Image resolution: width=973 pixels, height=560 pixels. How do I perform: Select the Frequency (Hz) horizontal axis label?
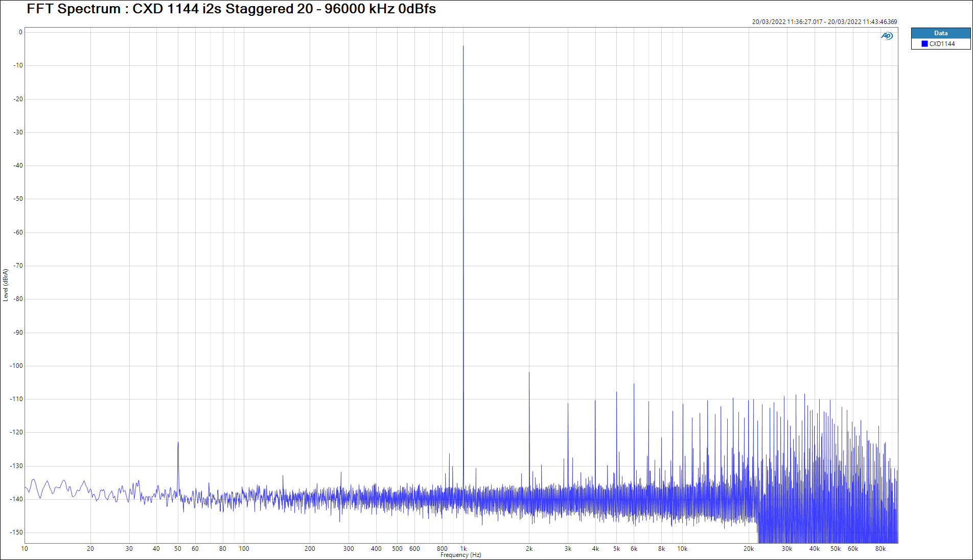[460, 555]
